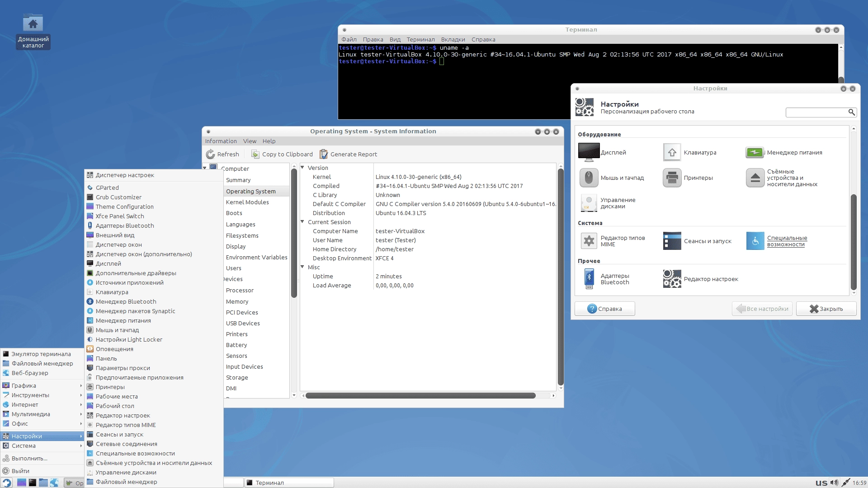Open Mouse and Touchpad (Мышь и тачпад) icon
Image resolution: width=868 pixels, height=488 pixels.
coord(589,178)
